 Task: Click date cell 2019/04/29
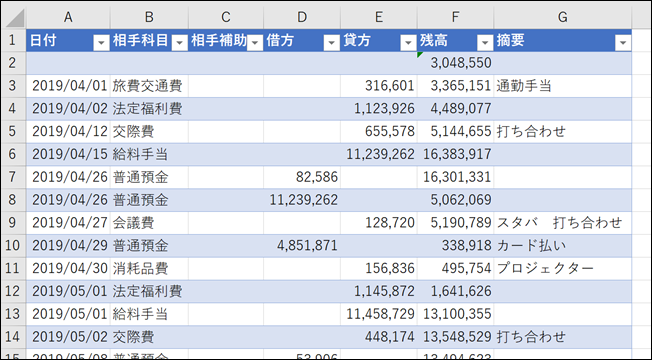(x=68, y=246)
